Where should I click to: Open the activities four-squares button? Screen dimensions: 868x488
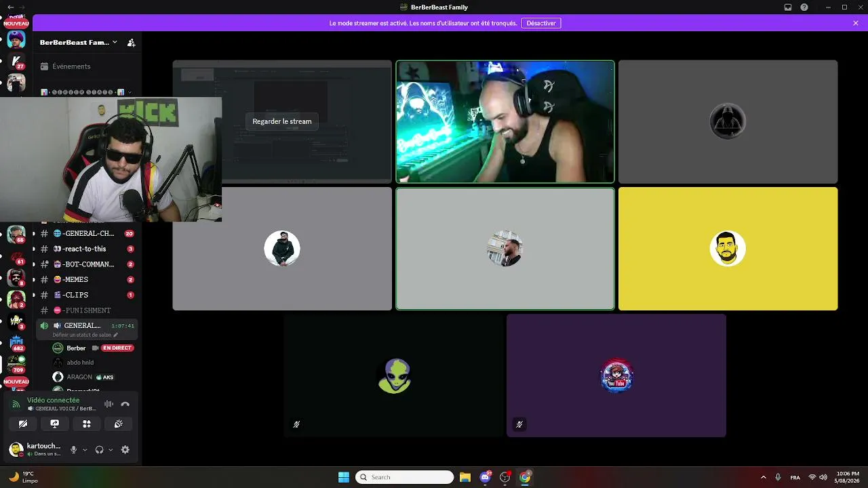pyautogui.click(x=87, y=424)
